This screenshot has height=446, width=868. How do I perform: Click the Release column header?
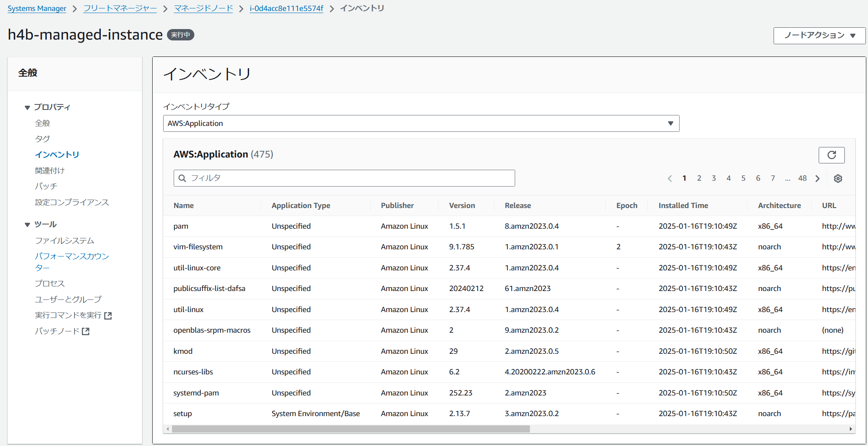click(518, 206)
